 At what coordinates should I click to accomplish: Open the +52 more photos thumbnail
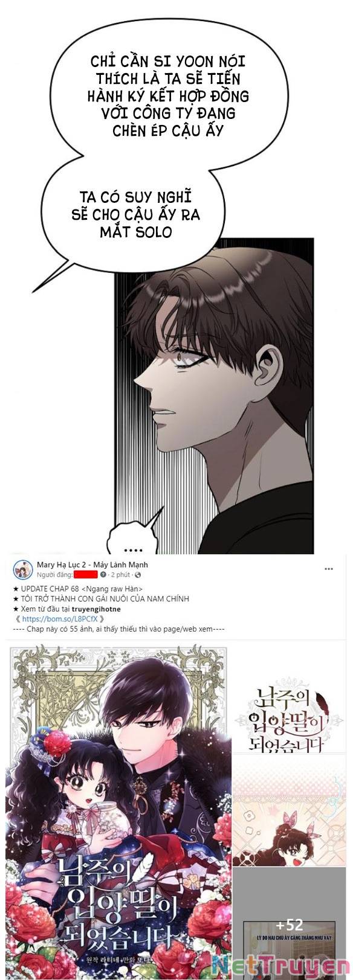tap(289, 924)
